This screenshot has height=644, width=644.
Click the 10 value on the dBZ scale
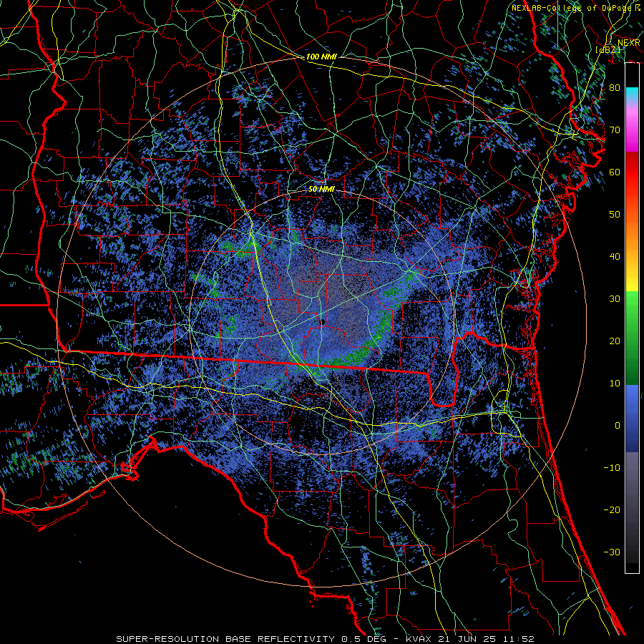[615, 384]
